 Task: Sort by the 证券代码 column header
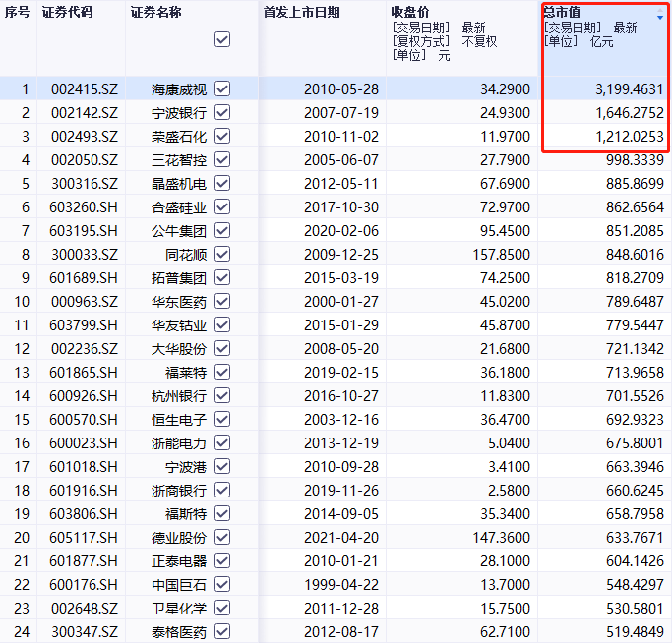pyautogui.click(x=68, y=12)
